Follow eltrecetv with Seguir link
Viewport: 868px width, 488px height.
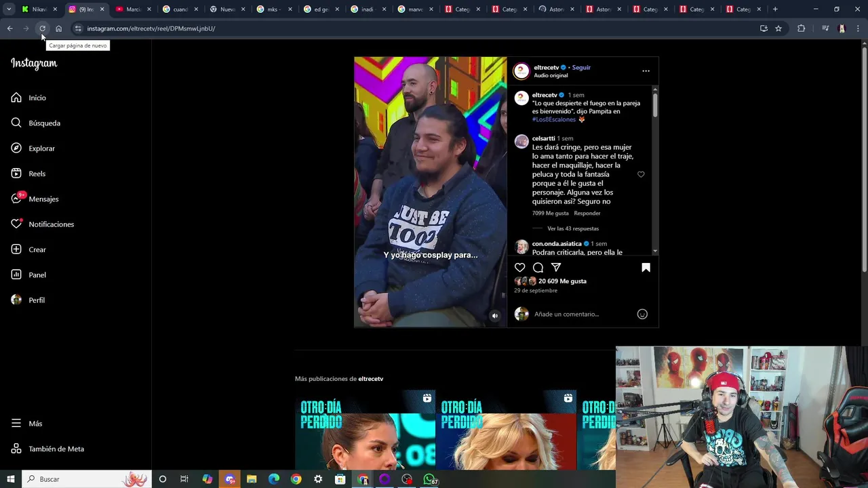coord(580,68)
